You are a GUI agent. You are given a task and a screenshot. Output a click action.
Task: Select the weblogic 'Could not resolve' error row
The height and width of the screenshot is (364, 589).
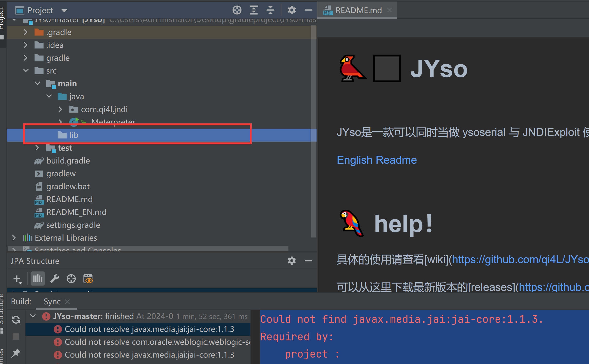(x=138, y=342)
